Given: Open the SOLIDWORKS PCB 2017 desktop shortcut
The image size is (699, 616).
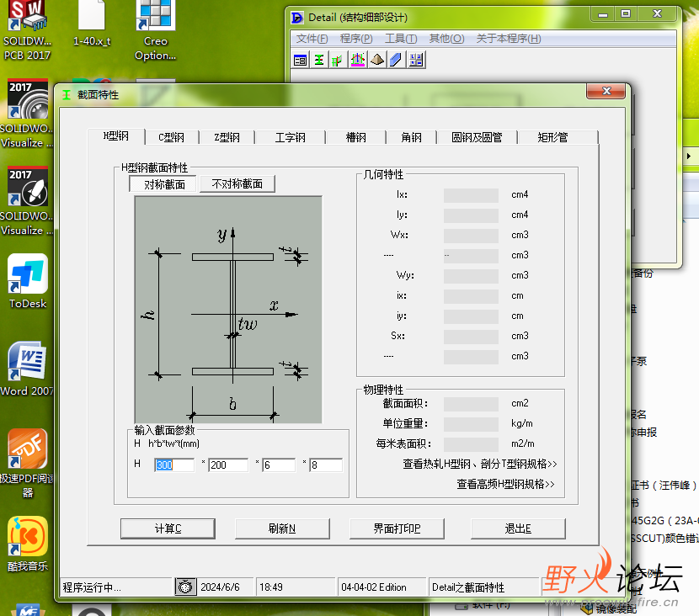Looking at the screenshot, I should (27, 30).
